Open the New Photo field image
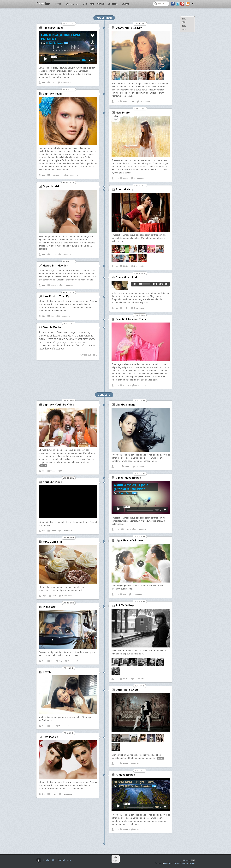 (141, 136)
